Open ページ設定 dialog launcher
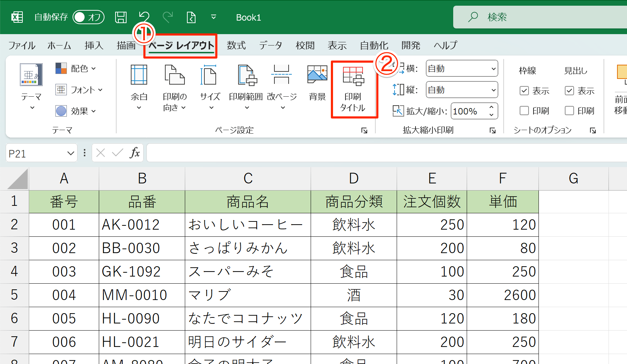 pyautogui.click(x=364, y=130)
